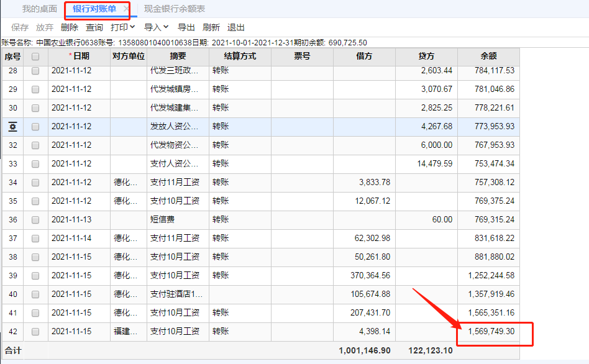Click balance 1,252,244.58
The width and height of the screenshot is (589, 364).
[491, 275]
